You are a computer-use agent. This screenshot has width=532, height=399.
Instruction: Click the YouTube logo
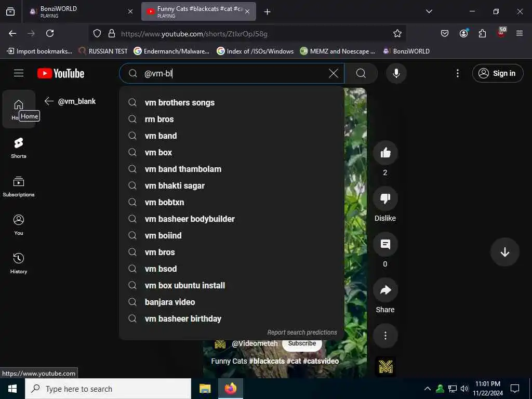61,73
